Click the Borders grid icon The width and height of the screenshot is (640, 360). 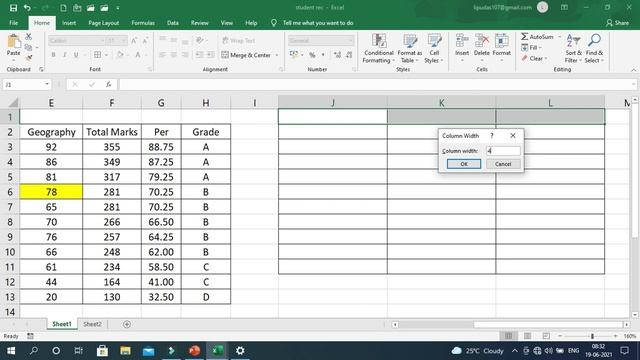click(98, 55)
